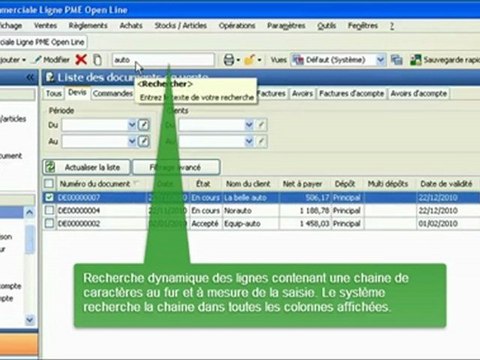Open the Opérations menu
The height and width of the screenshot is (360, 480).
(x=237, y=26)
